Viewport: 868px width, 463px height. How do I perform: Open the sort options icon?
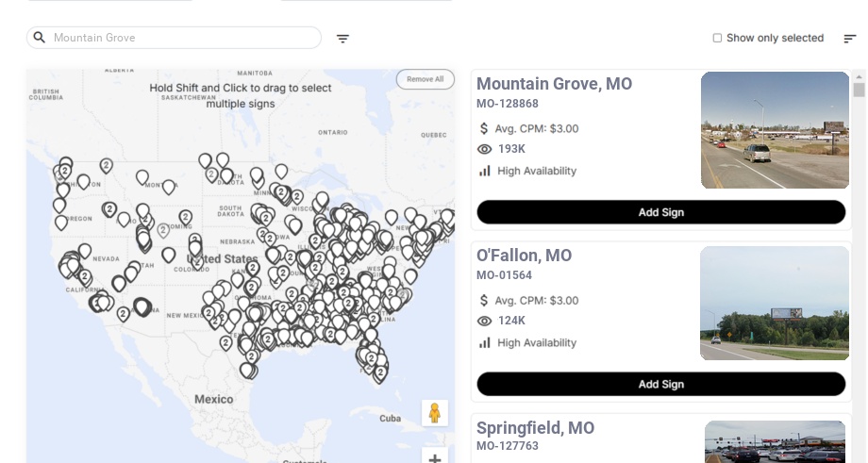click(850, 39)
